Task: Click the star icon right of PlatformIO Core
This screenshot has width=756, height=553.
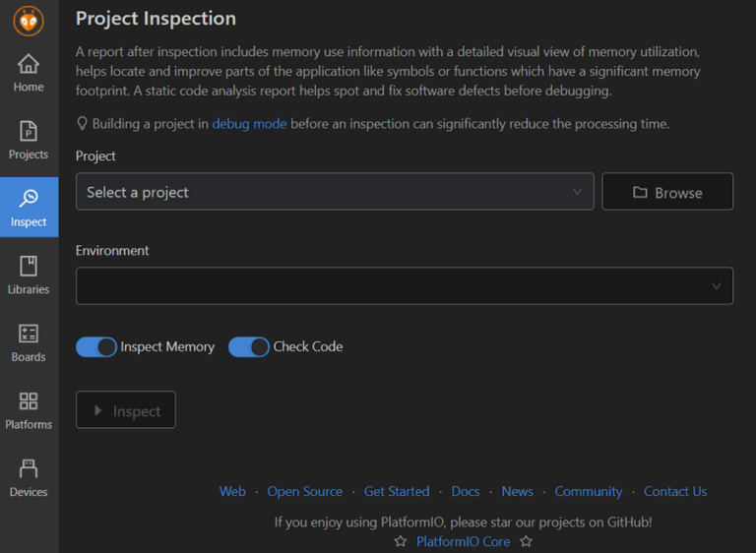Action: coord(526,541)
